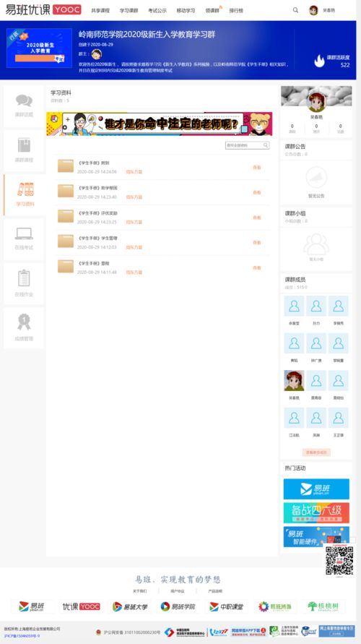361x644 pixels.
Task: Click first member avatar in 课群成员
Action: [x=294, y=306]
